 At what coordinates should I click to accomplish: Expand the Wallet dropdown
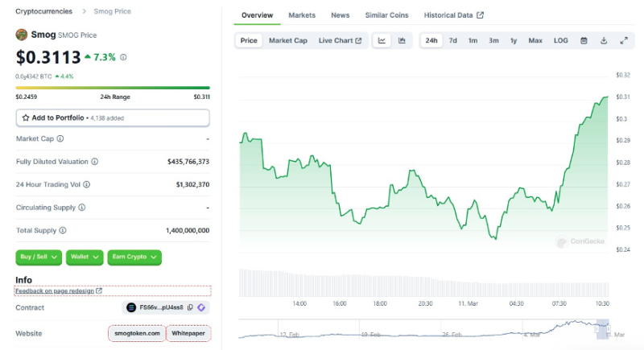[85, 257]
